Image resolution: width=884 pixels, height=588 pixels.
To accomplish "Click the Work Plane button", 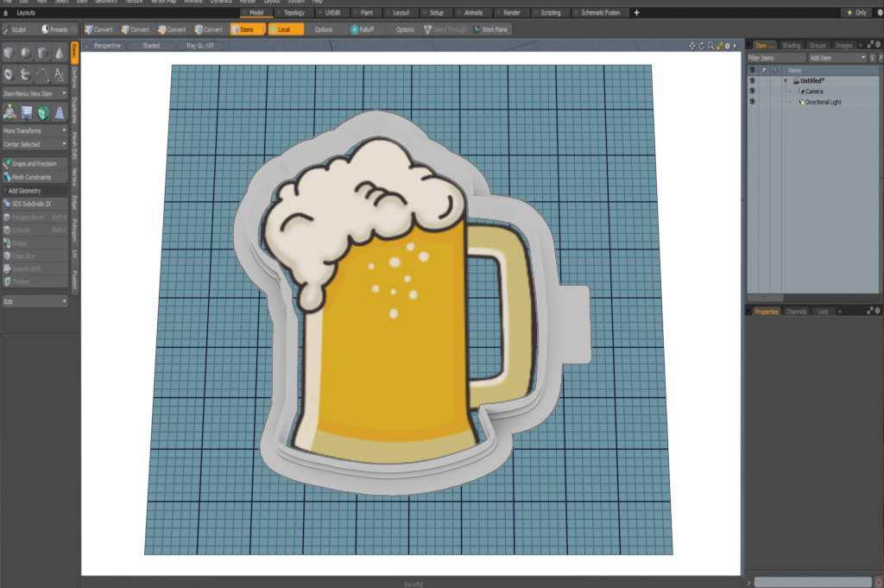I will pos(490,29).
